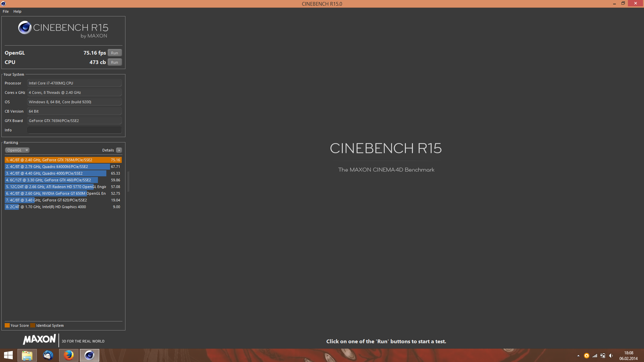Click the Cinebench logo icon in header
The height and width of the screenshot is (362, 644).
[x=25, y=27]
